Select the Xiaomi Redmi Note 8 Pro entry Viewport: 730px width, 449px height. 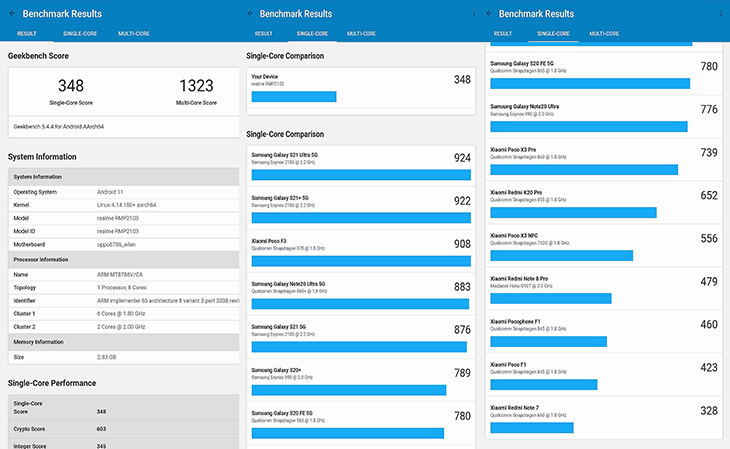[604, 289]
